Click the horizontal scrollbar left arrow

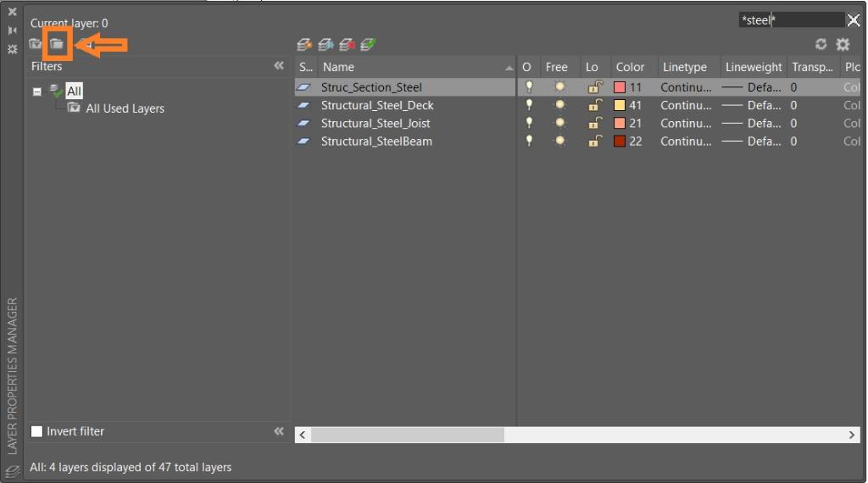(303, 435)
